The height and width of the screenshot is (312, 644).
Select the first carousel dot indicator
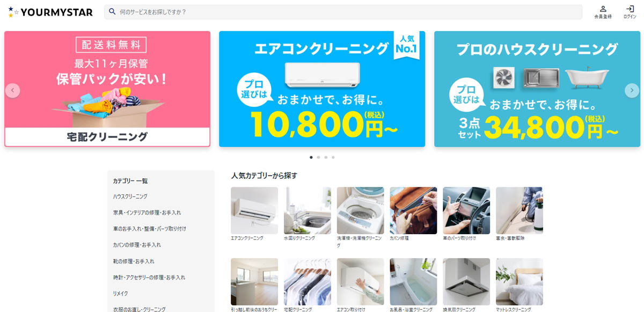(x=311, y=157)
